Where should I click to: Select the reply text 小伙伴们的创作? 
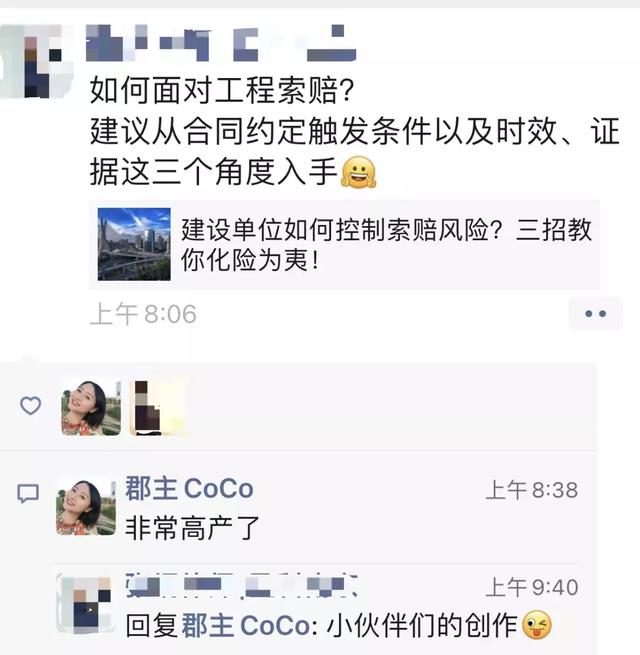click(422, 625)
